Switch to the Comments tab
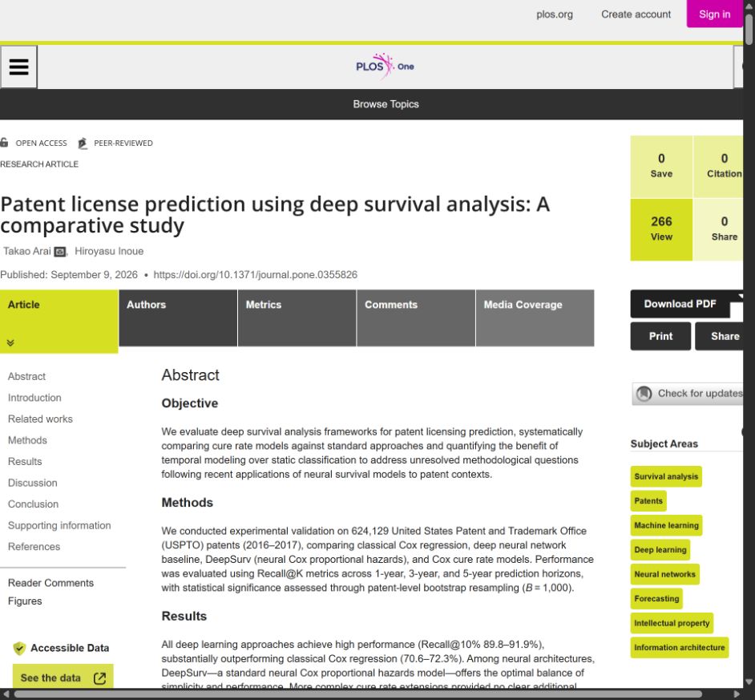The width and height of the screenshot is (755, 700). pyautogui.click(x=415, y=318)
